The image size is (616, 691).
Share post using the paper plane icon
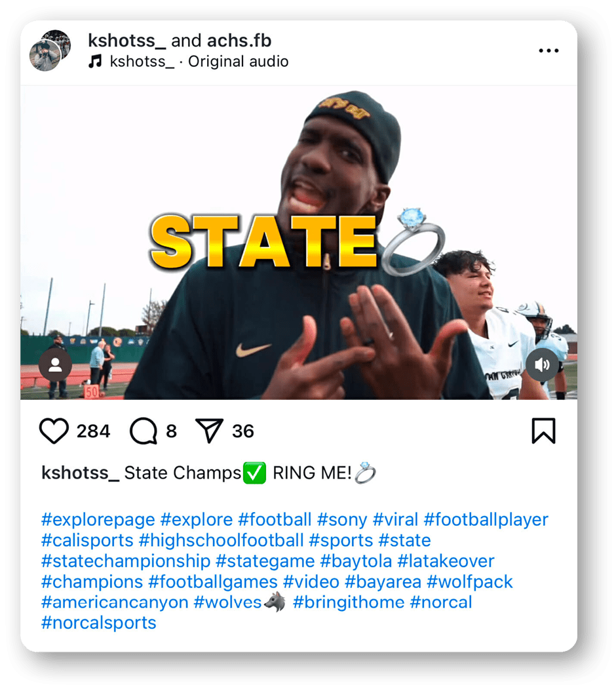pyautogui.click(x=210, y=431)
